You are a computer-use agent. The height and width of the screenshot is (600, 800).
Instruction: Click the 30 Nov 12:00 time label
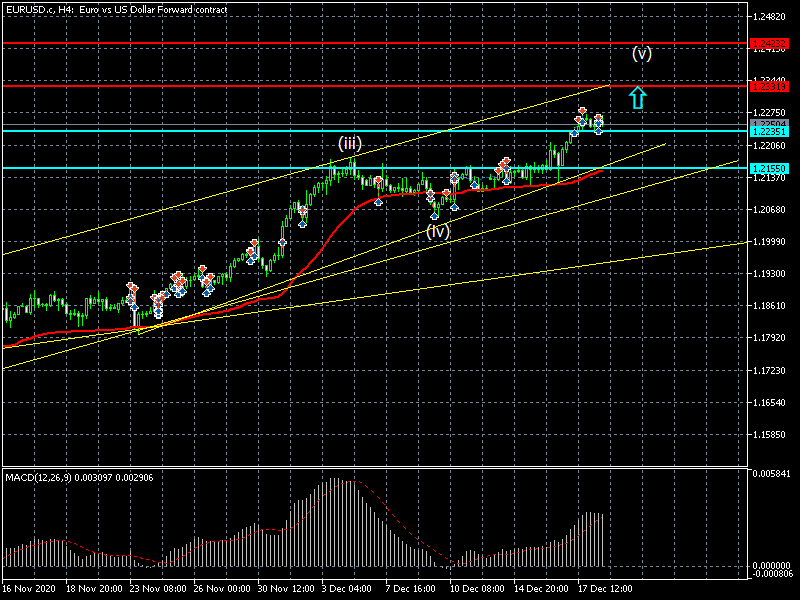click(287, 589)
